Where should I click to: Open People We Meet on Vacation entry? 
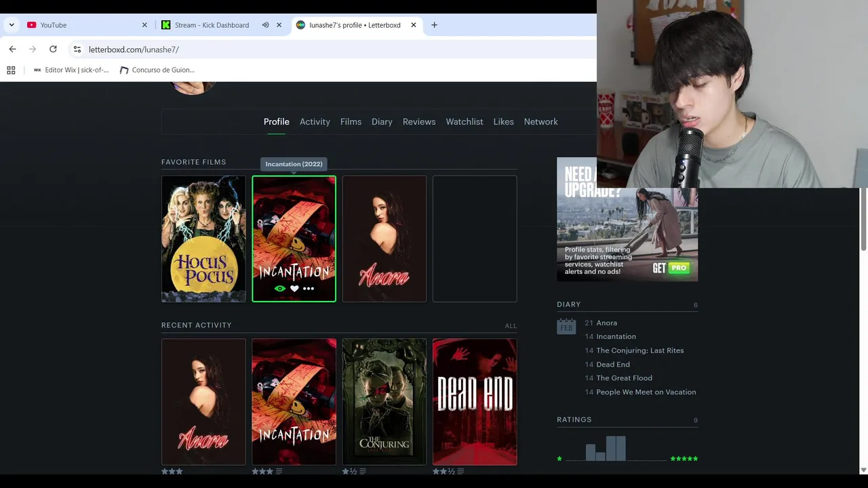click(x=646, y=392)
